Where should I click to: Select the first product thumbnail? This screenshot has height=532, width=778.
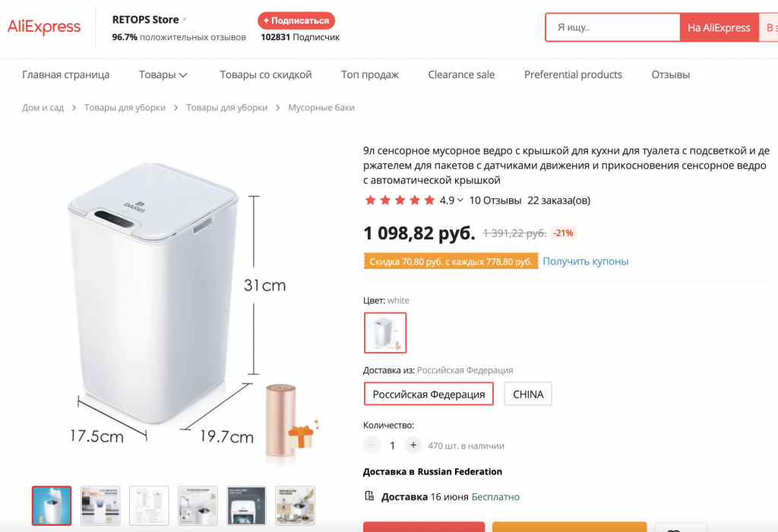[x=52, y=505]
